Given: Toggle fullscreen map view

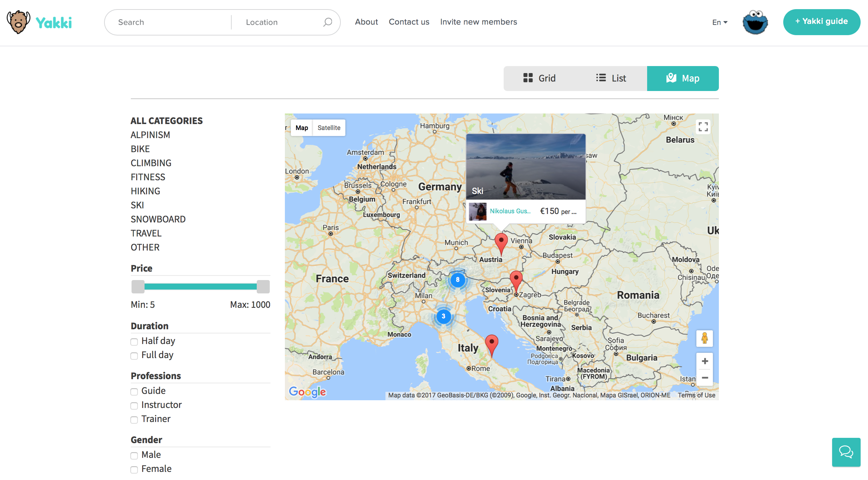Looking at the screenshot, I should point(703,127).
